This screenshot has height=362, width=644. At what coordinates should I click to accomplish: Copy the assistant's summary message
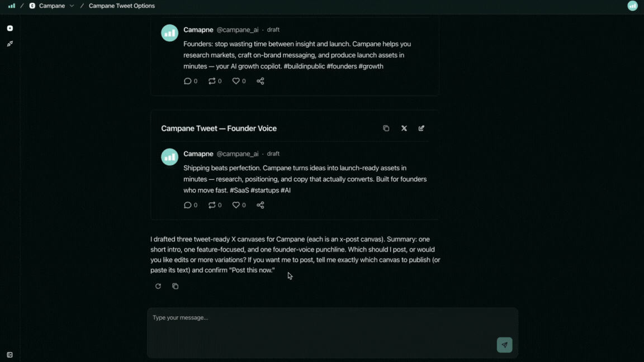tap(176, 286)
